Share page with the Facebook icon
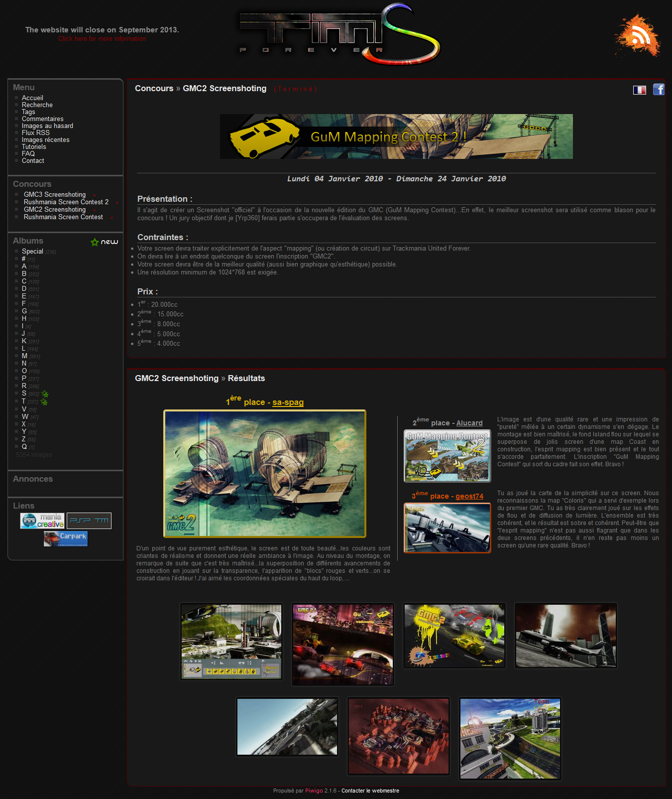 [x=659, y=90]
